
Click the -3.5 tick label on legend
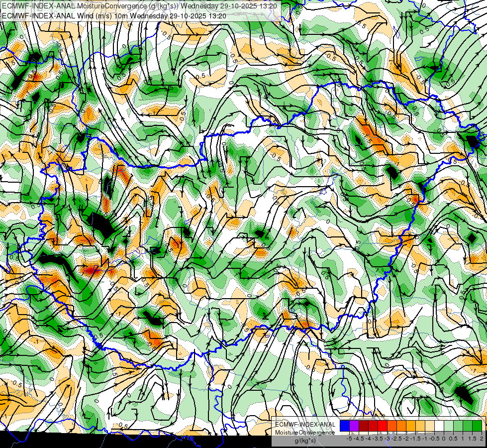[x=378, y=439]
